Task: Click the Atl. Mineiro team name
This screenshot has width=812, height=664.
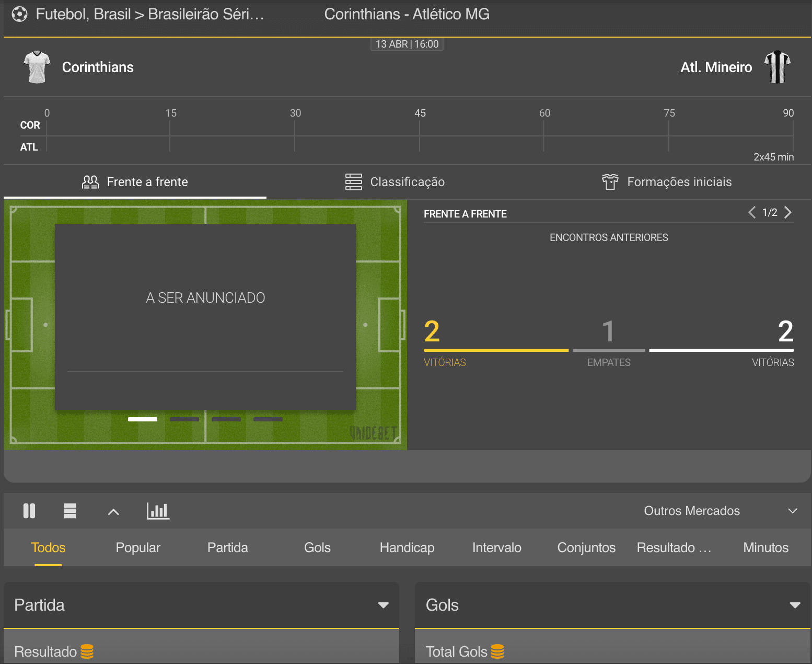Action: click(716, 67)
